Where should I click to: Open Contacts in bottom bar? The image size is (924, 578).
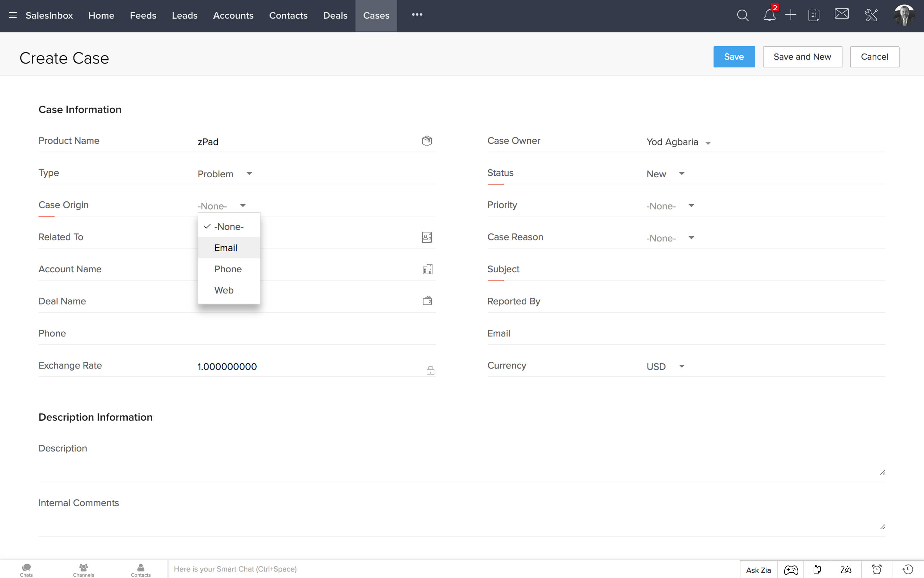tap(141, 570)
